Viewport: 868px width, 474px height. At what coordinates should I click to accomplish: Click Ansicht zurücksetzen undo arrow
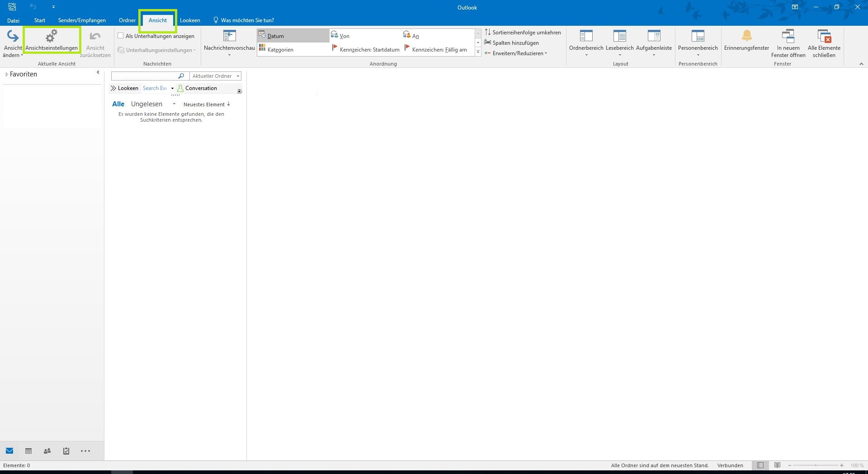pos(95,43)
